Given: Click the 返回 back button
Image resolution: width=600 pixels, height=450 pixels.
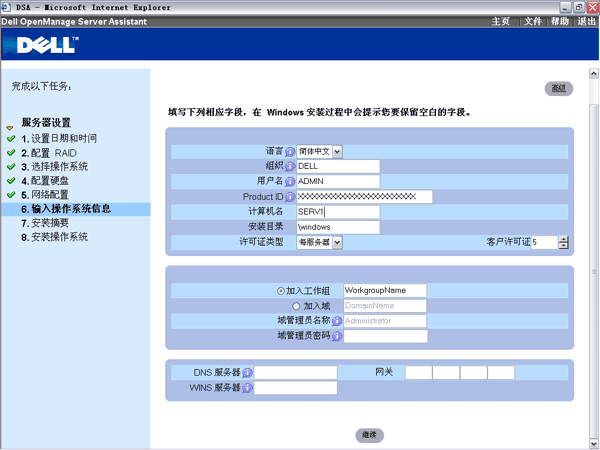Looking at the screenshot, I should [x=558, y=89].
